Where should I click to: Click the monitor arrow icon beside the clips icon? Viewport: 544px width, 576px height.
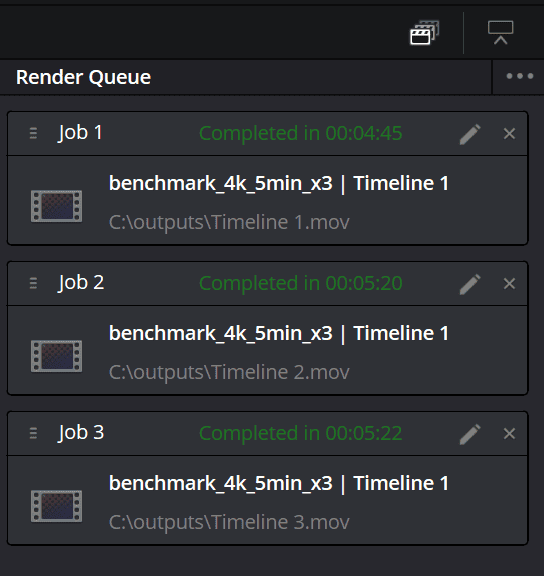[500, 33]
